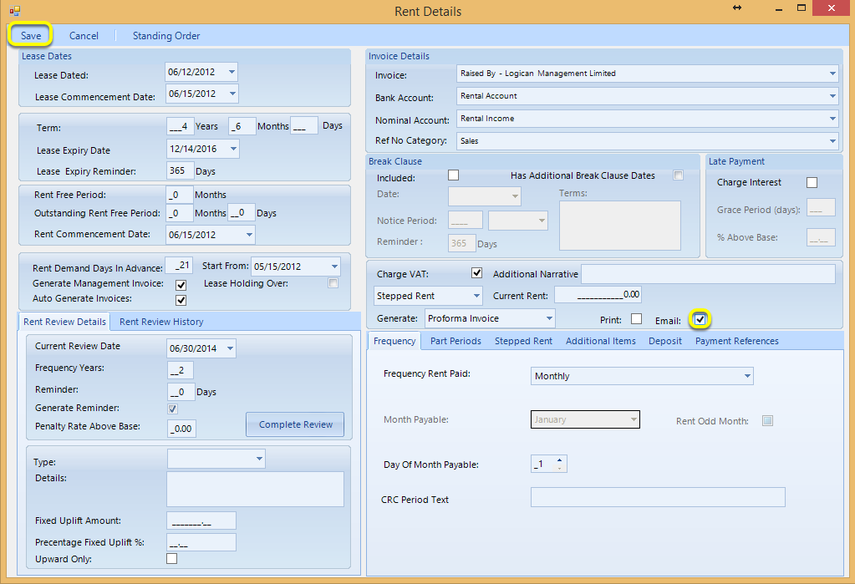Expand the Bank Account dropdown
The image size is (855, 584).
(832, 96)
